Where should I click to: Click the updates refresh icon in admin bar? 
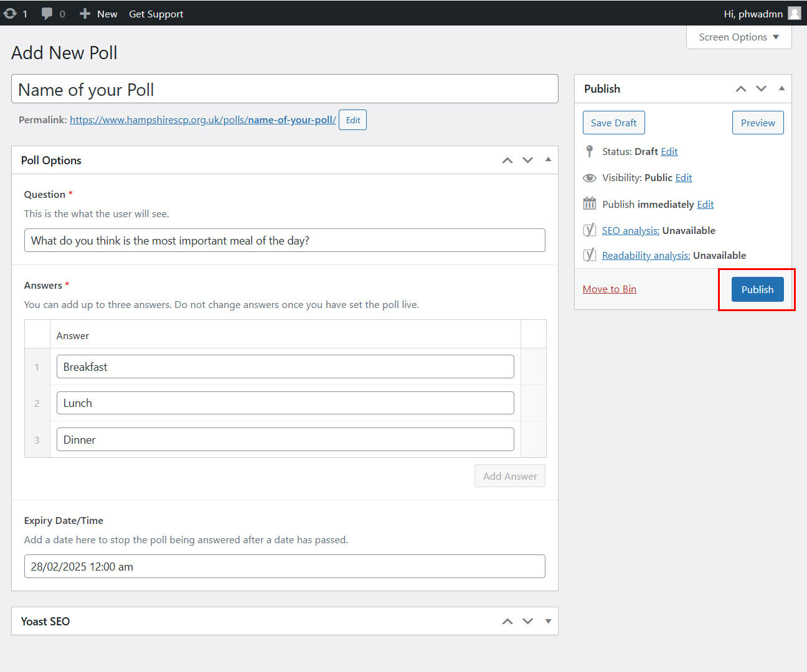click(10, 13)
